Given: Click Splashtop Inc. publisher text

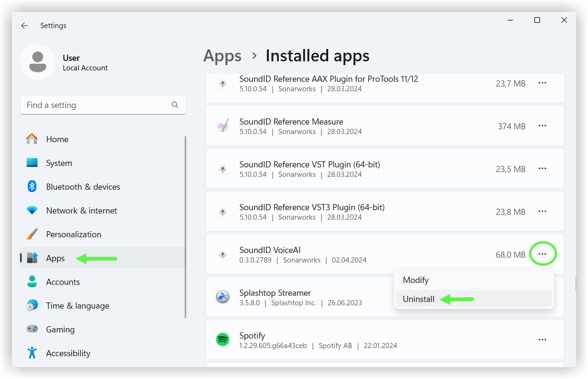Looking at the screenshot, I should point(294,303).
